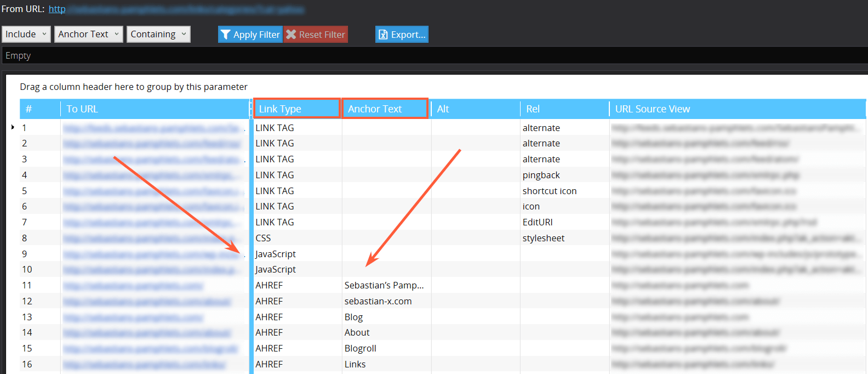Select LINK TAG cell in row 4
The height and width of the screenshot is (374, 868).
tap(298, 175)
